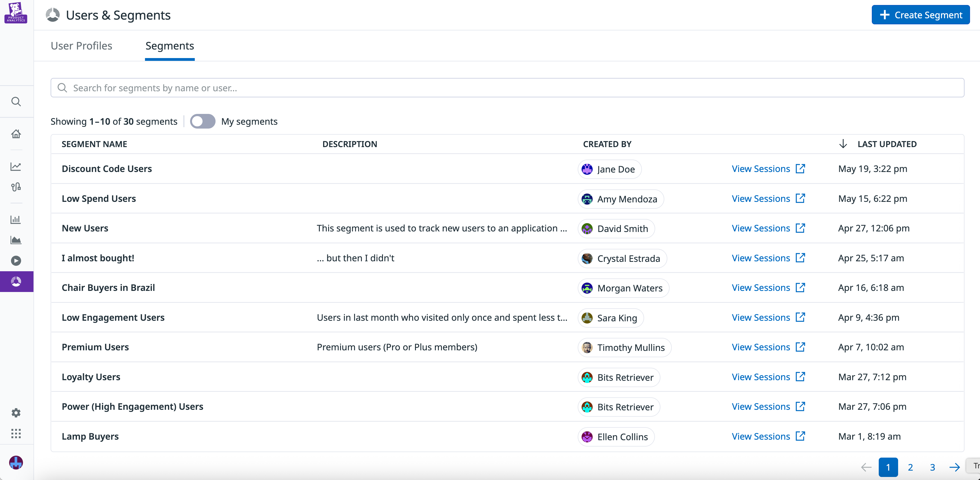The height and width of the screenshot is (480, 980).
Task: Toggle the Last Updated sort arrow
Action: [x=843, y=144]
